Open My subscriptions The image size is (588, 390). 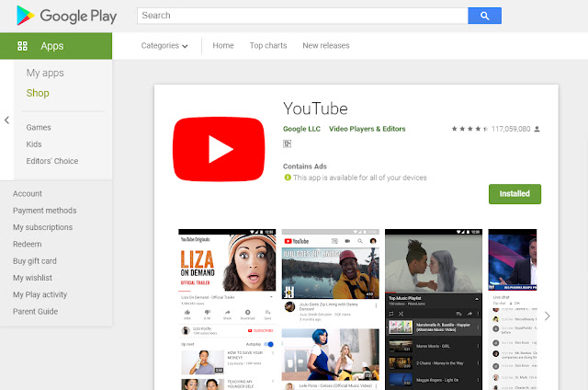(x=43, y=227)
